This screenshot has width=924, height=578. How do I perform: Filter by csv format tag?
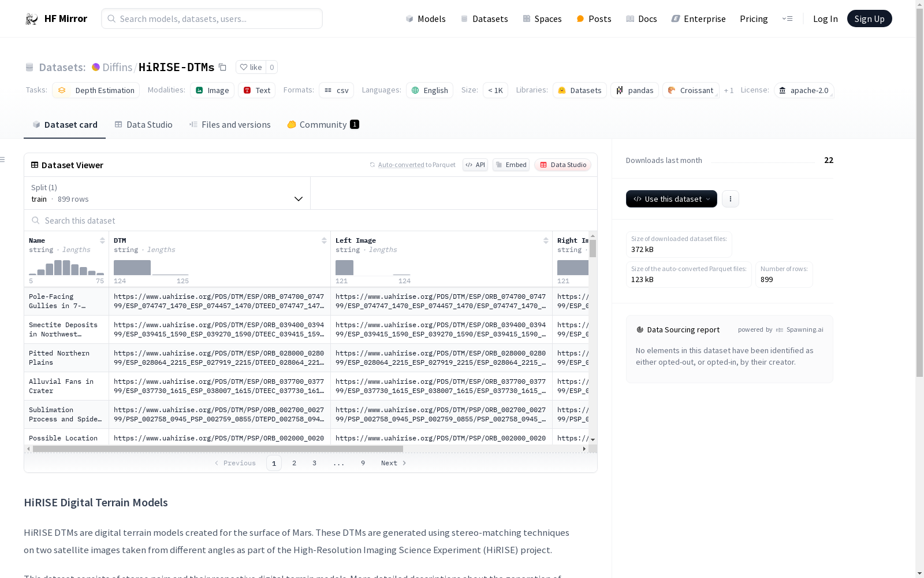(x=336, y=90)
